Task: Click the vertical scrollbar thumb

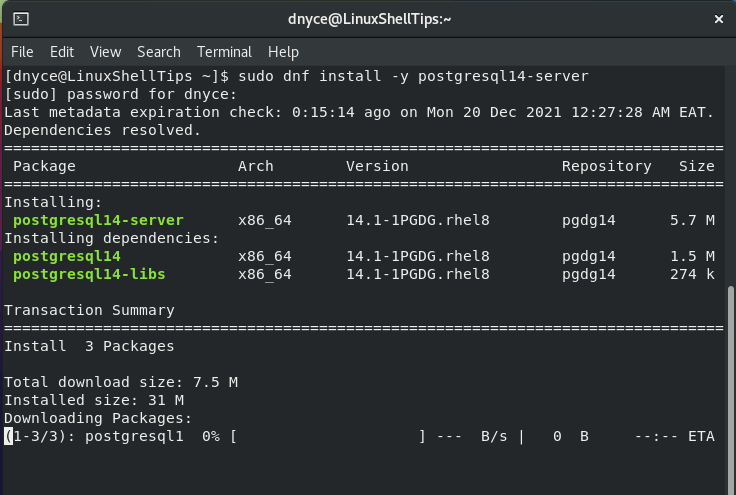Action: coord(731,389)
